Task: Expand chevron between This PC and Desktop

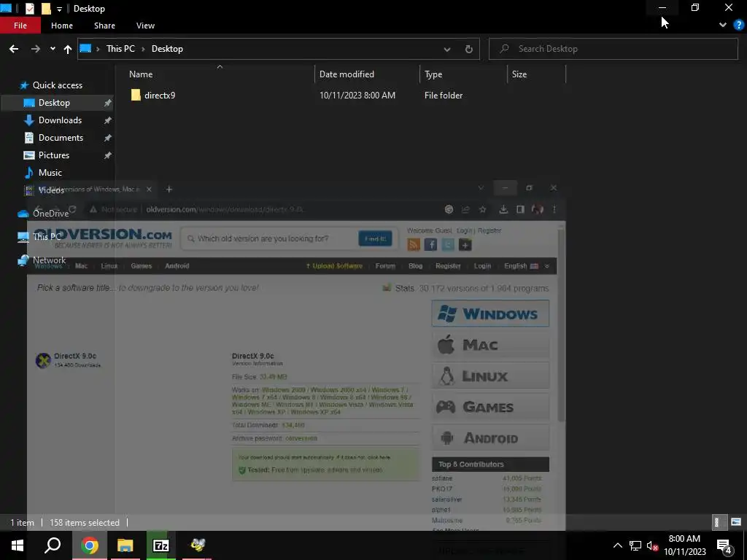Action: click(143, 49)
